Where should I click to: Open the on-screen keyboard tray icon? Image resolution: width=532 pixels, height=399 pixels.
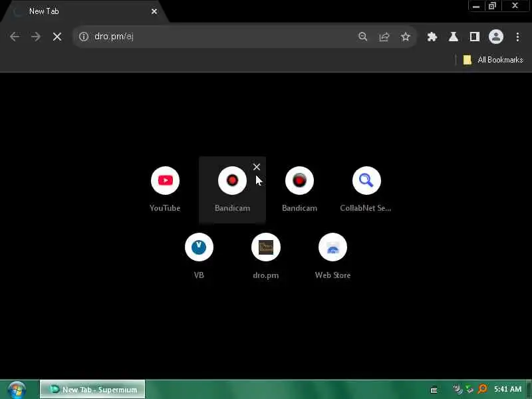point(434,390)
